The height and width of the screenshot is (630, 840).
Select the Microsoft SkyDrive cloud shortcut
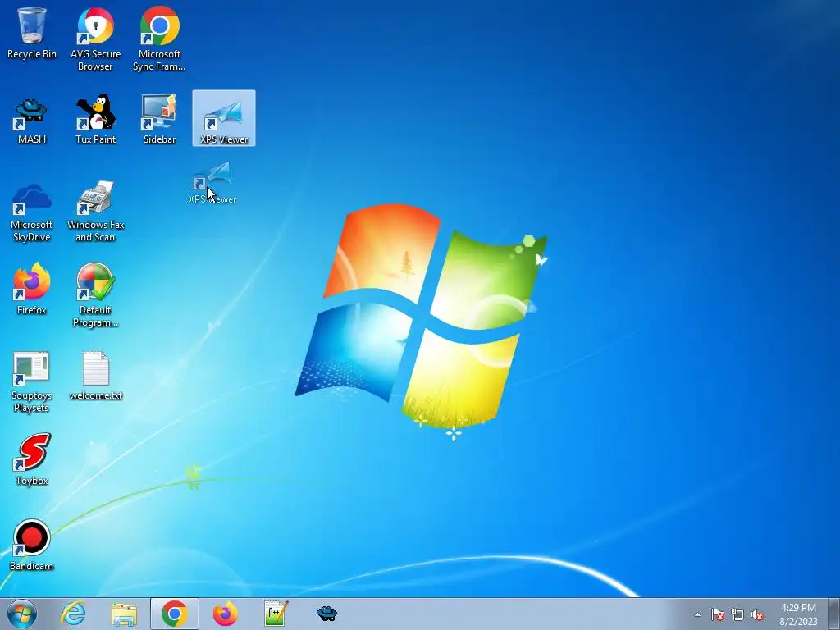click(x=32, y=212)
